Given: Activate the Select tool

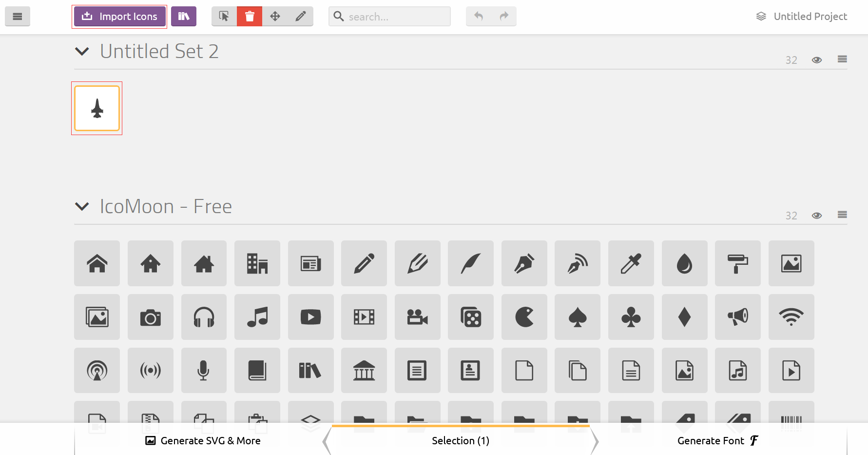Looking at the screenshot, I should pyautogui.click(x=224, y=17).
